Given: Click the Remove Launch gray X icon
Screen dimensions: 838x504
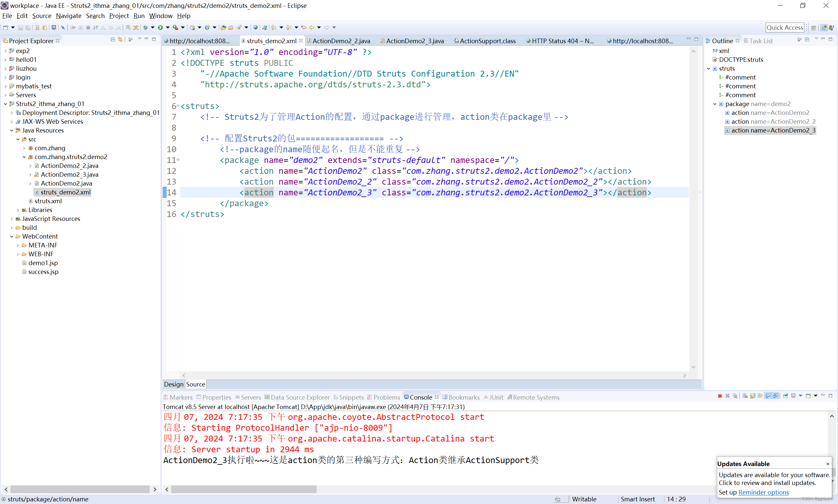Looking at the screenshot, I should 727,396.
